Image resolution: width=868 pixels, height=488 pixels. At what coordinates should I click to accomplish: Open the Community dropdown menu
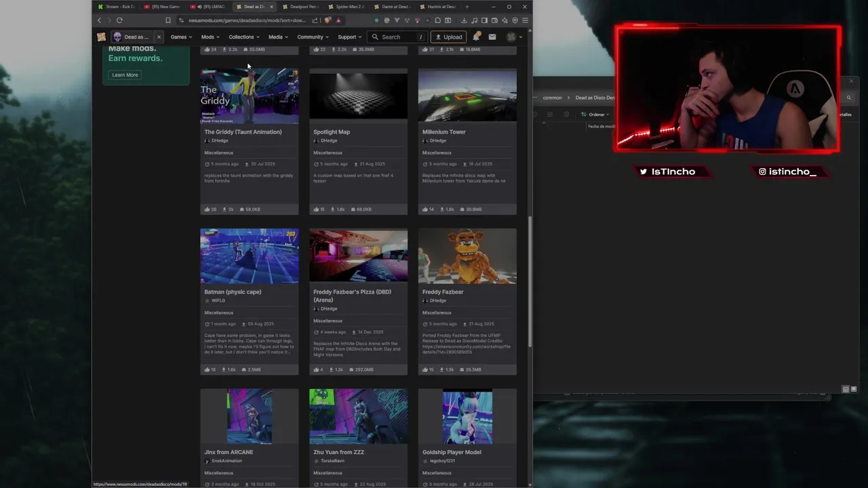[313, 37]
